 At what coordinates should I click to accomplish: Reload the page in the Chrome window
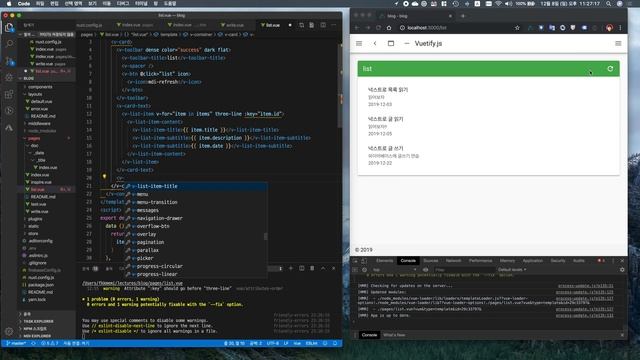click(378, 28)
